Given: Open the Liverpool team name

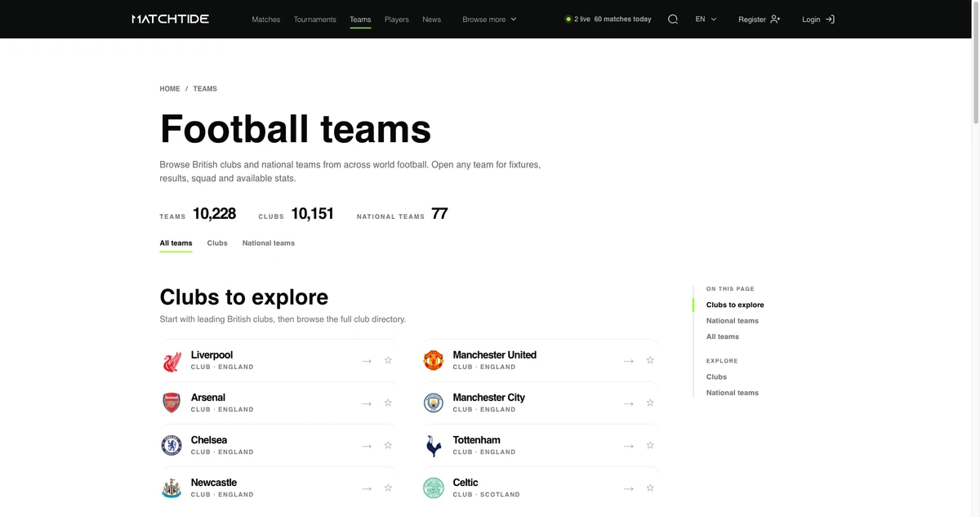Looking at the screenshot, I should pos(212,355).
